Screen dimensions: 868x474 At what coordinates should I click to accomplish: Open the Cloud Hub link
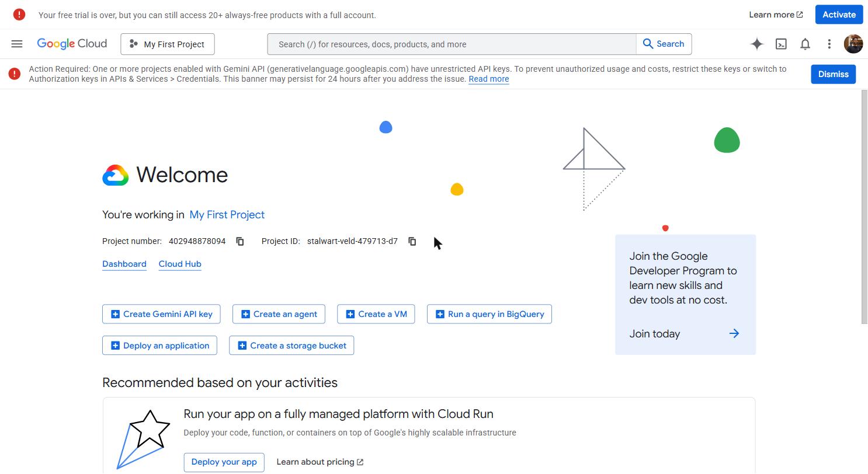point(180,264)
